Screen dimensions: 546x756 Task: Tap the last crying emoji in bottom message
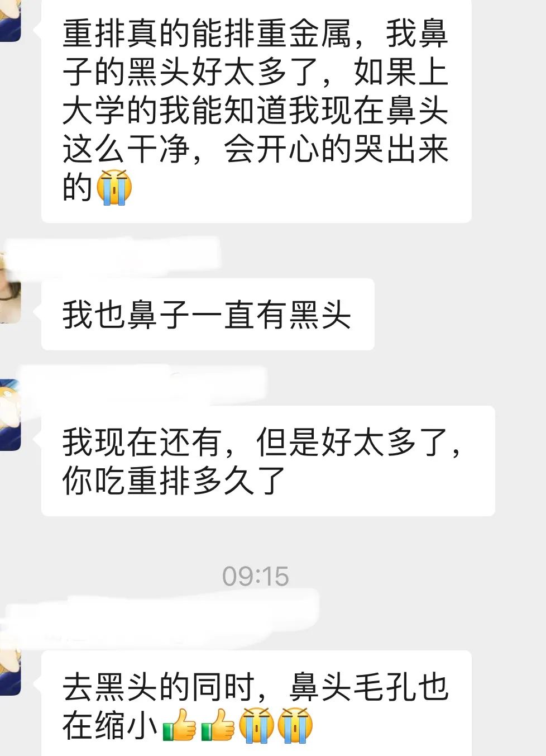295,725
